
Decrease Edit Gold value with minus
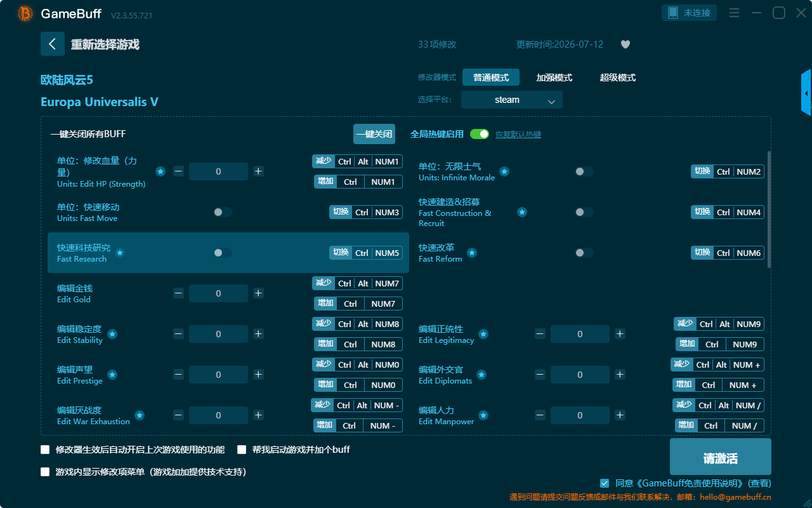click(x=178, y=293)
